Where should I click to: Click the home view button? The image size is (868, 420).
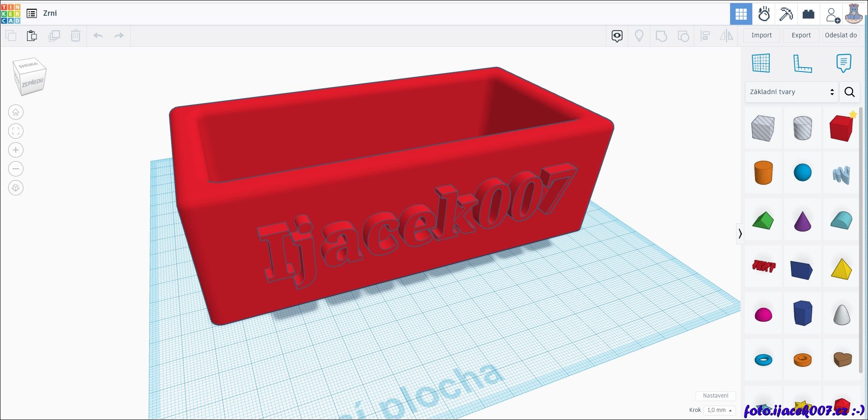click(x=16, y=112)
